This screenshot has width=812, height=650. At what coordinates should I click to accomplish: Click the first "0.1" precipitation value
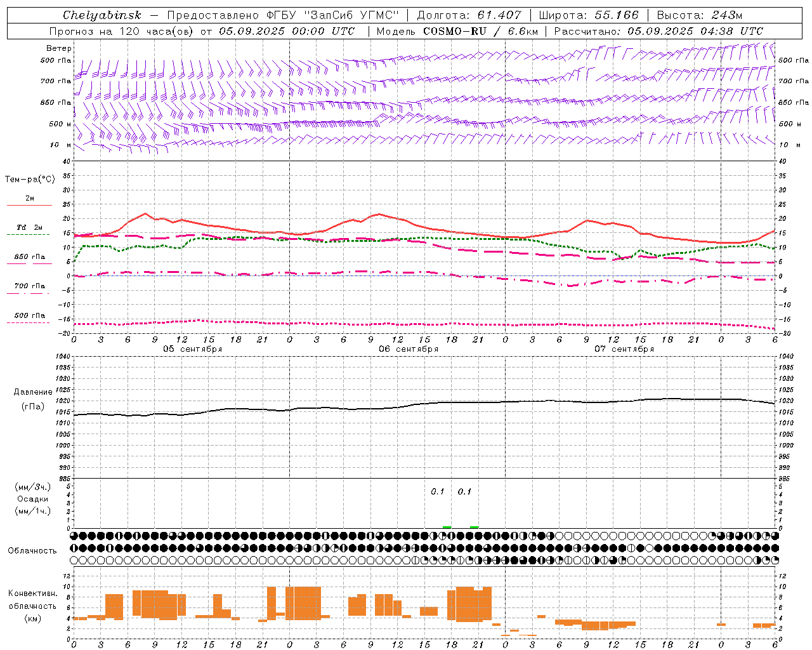438,492
